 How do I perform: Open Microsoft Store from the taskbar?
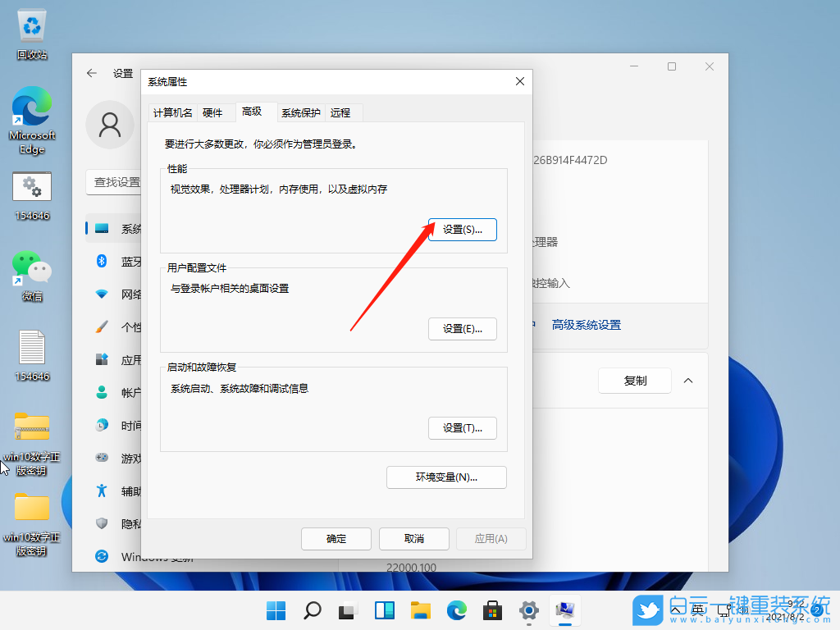492,610
